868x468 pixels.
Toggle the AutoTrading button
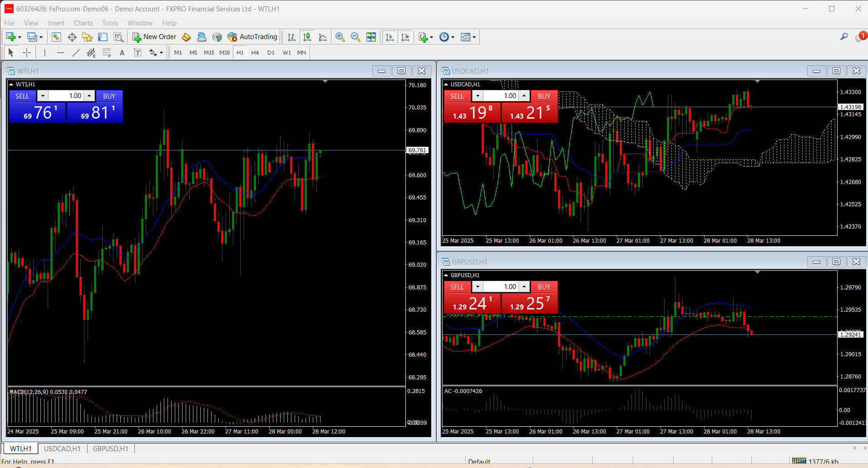point(252,37)
